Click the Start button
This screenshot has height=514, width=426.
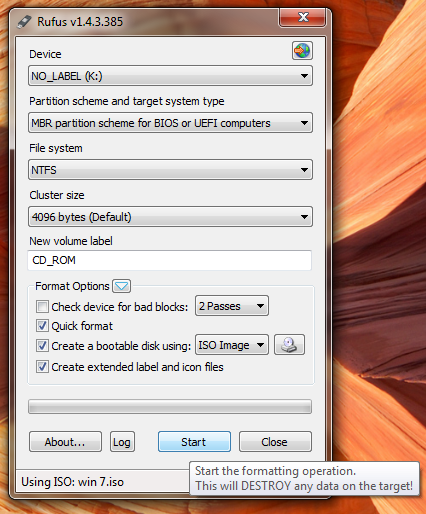pyautogui.click(x=194, y=442)
